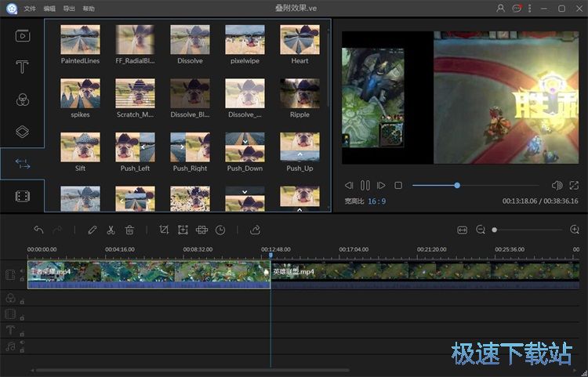Viewport: 588px width, 377px height.
Task: Step to next frame in preview
Action: pyautogui.click(x=381, y=185)
